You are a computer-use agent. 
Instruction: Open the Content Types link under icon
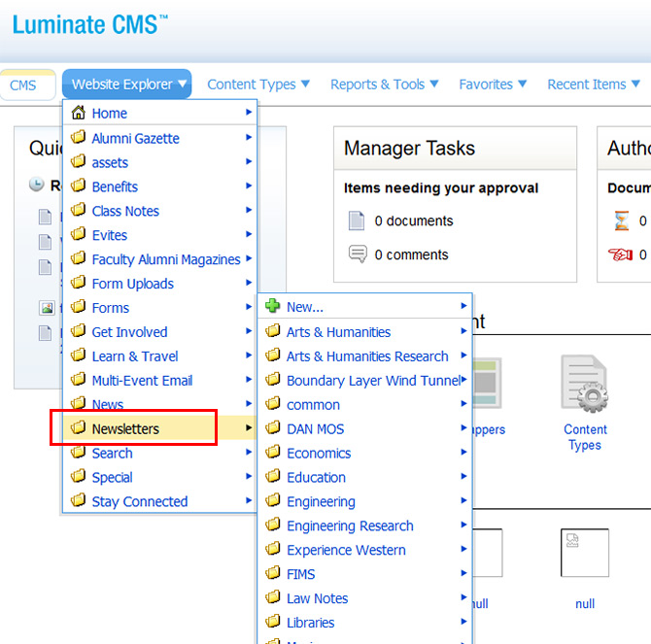585,437
